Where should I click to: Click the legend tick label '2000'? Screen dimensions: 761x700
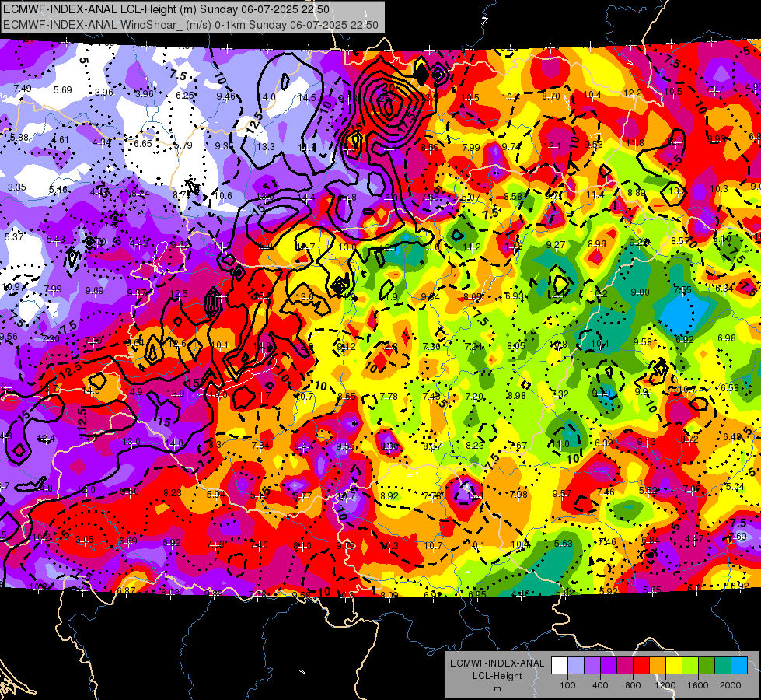(x=731, y=685)
